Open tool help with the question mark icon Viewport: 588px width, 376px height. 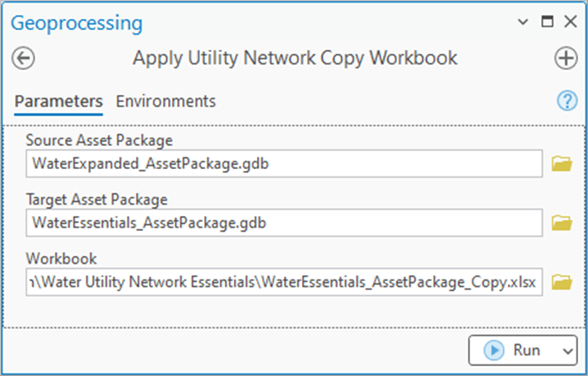[567, 101]
